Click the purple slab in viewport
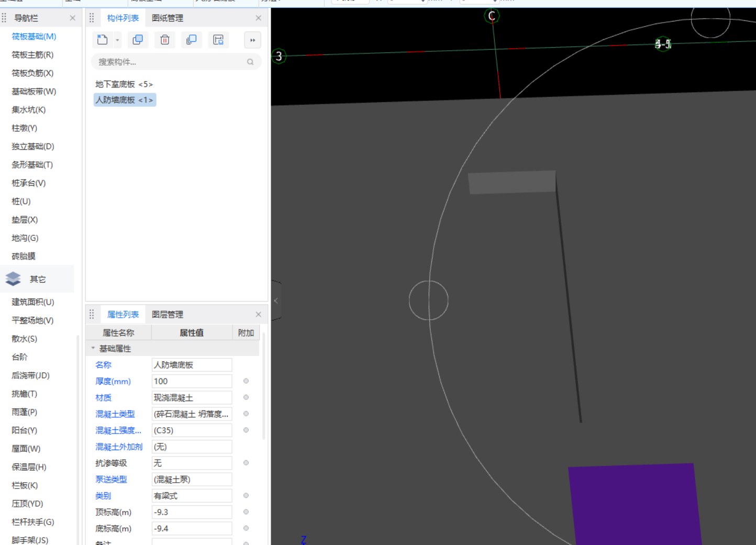756x545 pixels. pos(635,505)
